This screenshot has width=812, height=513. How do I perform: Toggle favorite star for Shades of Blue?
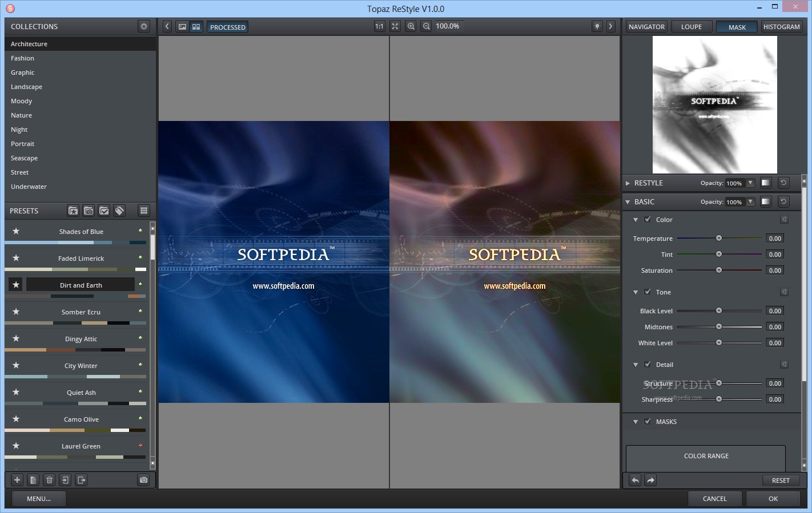pyautogui.click(x=16, y=231)
